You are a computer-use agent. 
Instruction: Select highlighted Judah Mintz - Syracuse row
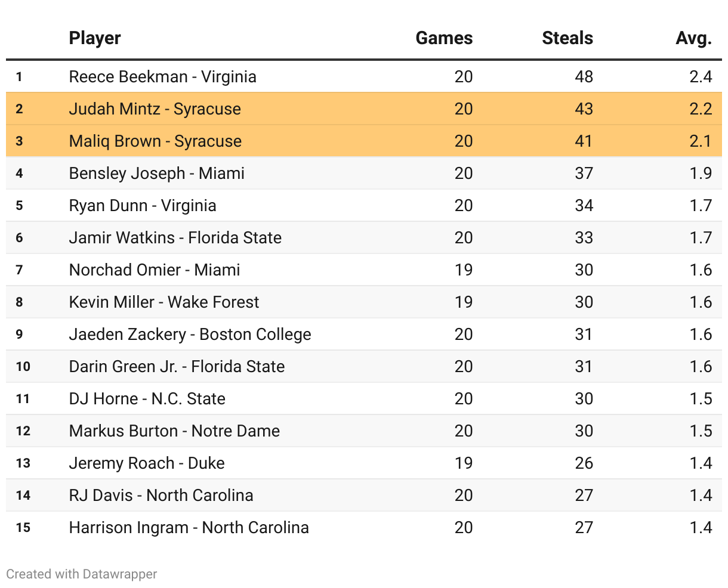(x=155, y=109)
